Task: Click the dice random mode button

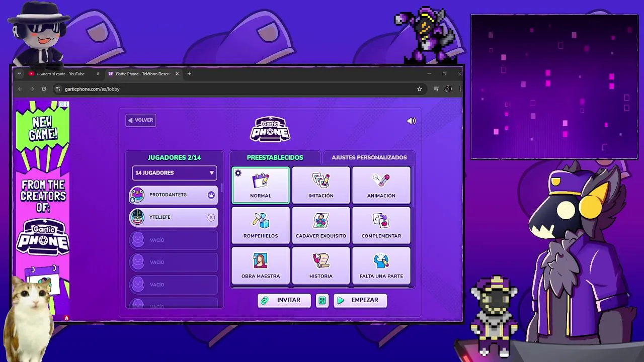Action: (322, 300)
